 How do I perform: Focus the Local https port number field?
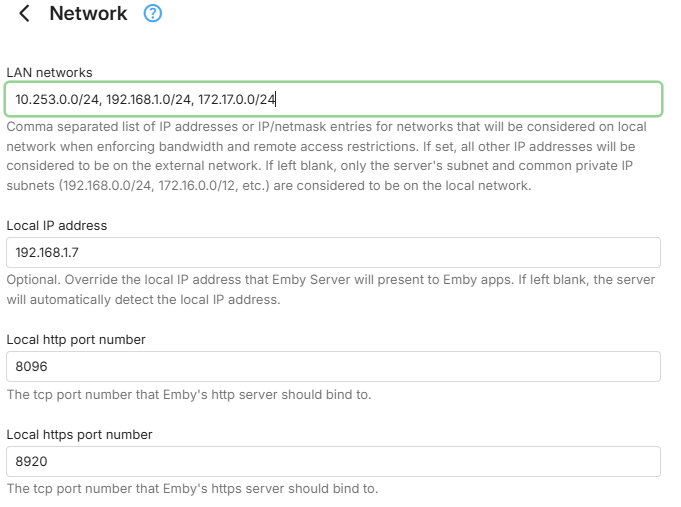tap(333, 461)
